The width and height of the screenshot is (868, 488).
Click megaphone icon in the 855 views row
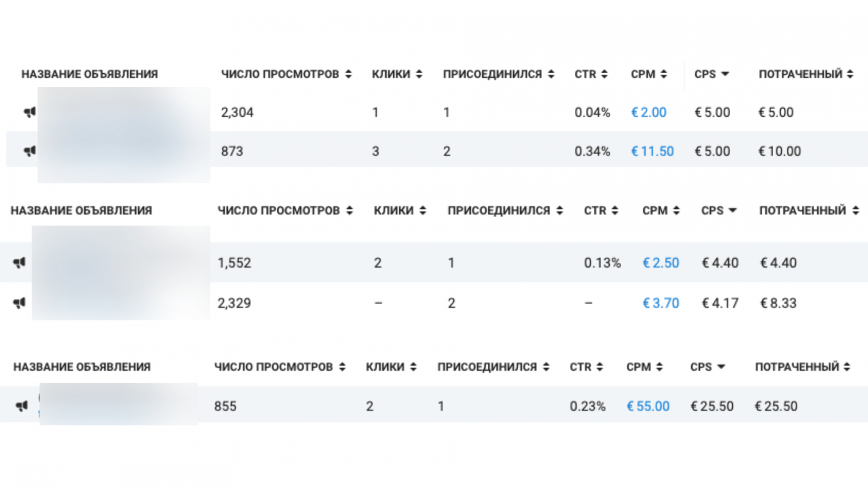pyautogui.click(x=22, y=406)
